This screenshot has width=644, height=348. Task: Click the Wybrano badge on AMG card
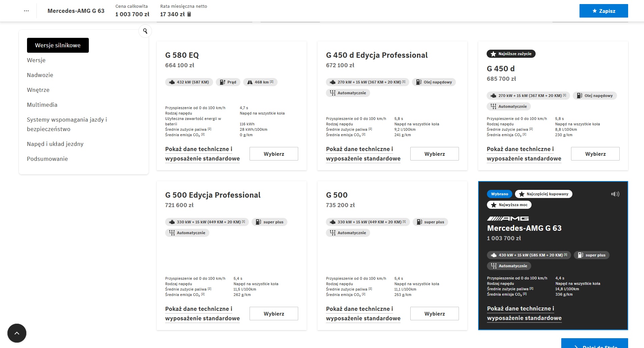click(499, 194)
